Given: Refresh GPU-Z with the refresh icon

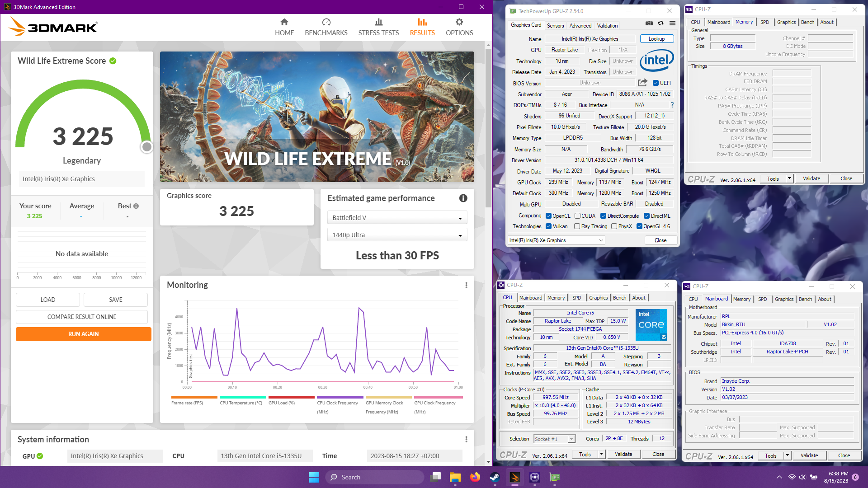Looking at the screenshot, I should [x=660, y=23].
